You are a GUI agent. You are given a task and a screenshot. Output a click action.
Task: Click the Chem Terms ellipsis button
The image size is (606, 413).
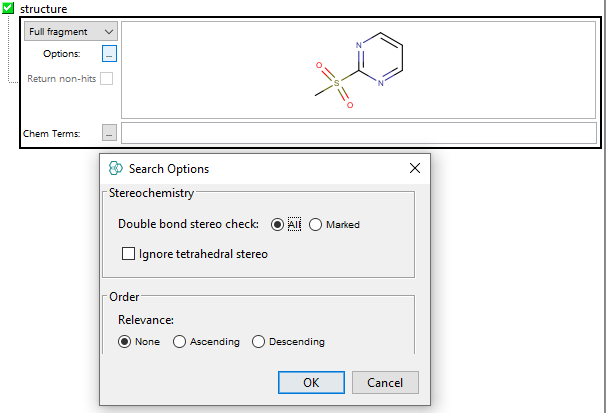[x=109, y=133]
